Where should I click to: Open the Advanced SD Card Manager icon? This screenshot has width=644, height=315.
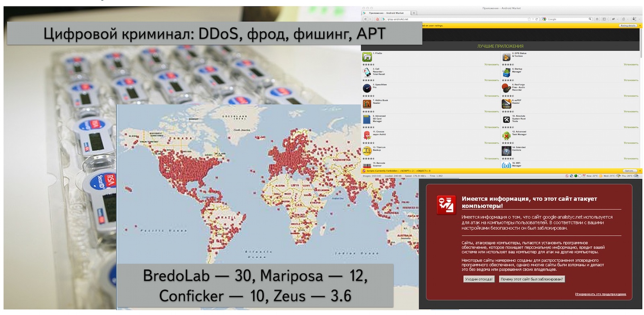(367, 119)
